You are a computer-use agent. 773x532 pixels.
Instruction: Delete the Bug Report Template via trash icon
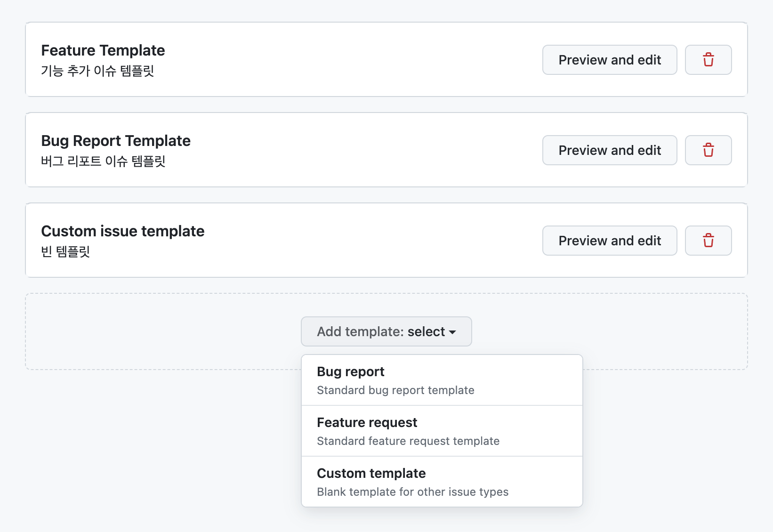[x=708, y=150]
